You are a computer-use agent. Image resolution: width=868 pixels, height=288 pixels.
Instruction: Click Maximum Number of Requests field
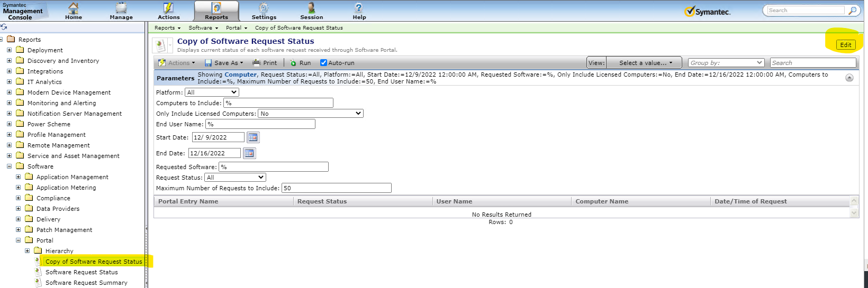[337, 188]
